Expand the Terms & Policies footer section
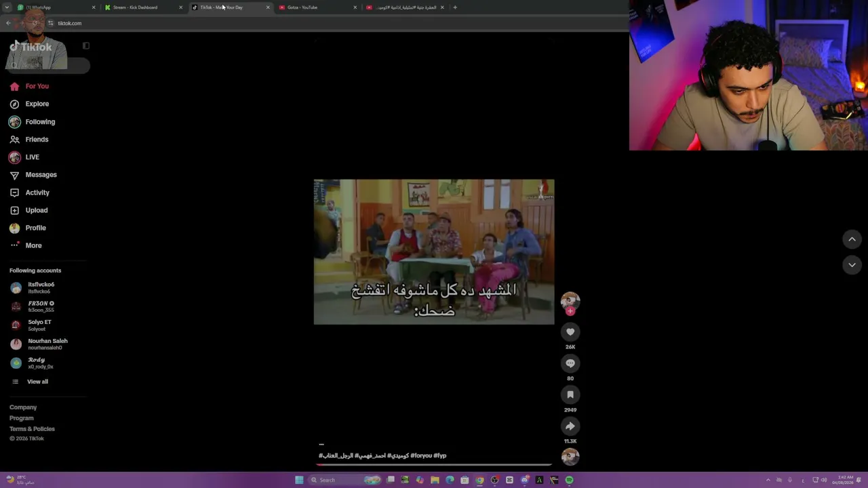 pyautogui.click(x=32, y=429)
